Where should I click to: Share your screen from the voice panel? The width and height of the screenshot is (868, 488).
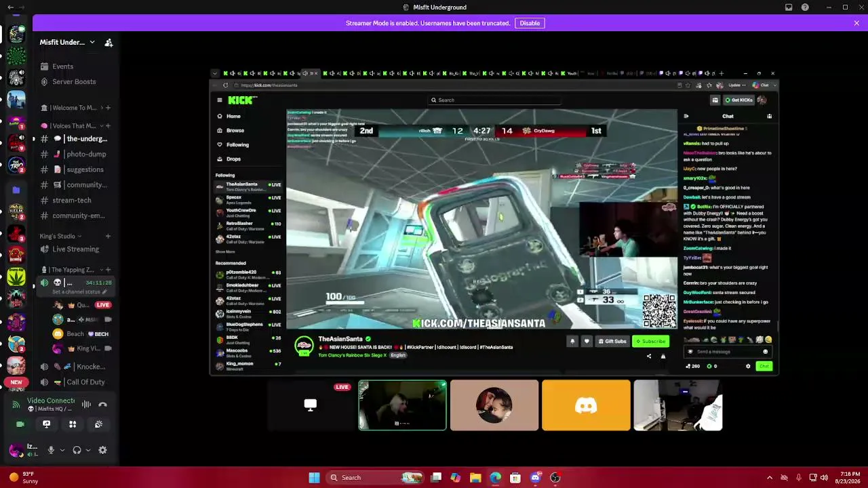tap(46, 424)
